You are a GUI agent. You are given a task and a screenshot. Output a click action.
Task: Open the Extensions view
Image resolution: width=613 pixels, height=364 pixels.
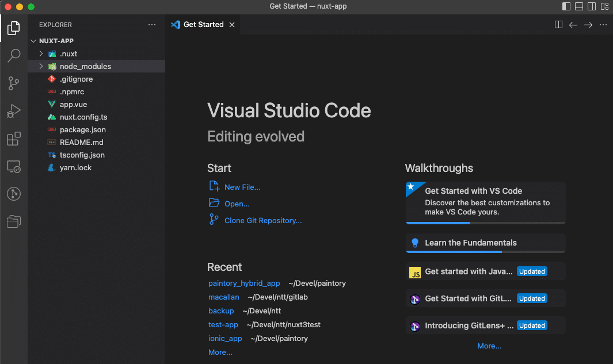[x=14, y=139]
